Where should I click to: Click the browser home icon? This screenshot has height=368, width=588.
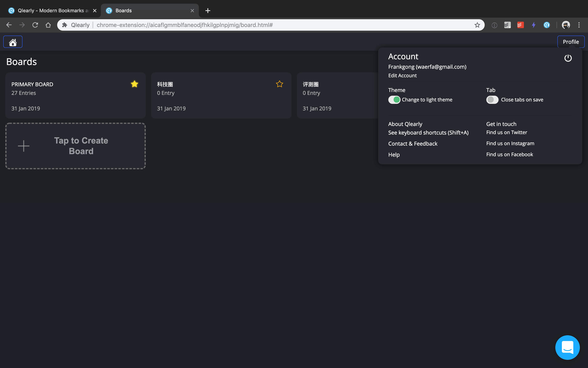coord(48,25)
